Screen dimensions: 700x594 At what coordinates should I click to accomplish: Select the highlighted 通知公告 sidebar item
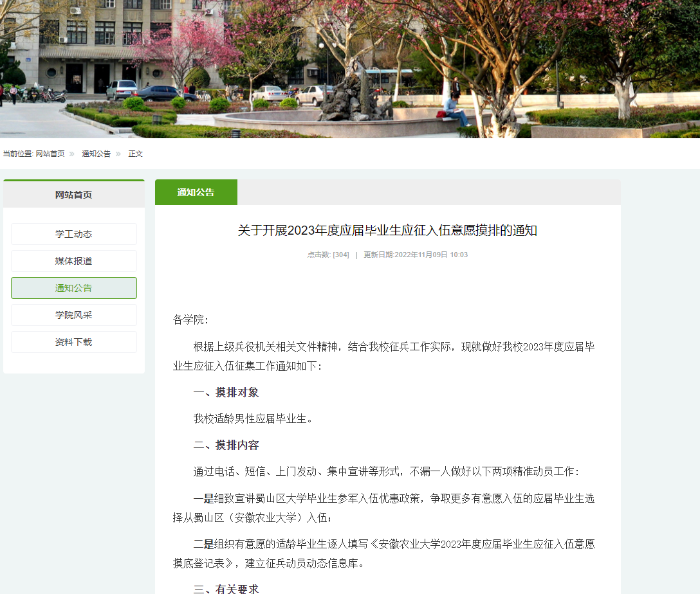73,288
